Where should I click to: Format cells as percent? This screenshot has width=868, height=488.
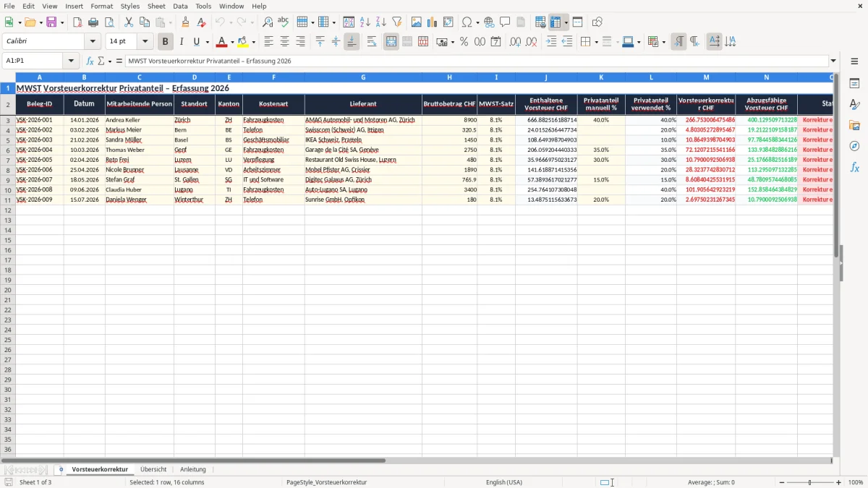tap(464, 42)
